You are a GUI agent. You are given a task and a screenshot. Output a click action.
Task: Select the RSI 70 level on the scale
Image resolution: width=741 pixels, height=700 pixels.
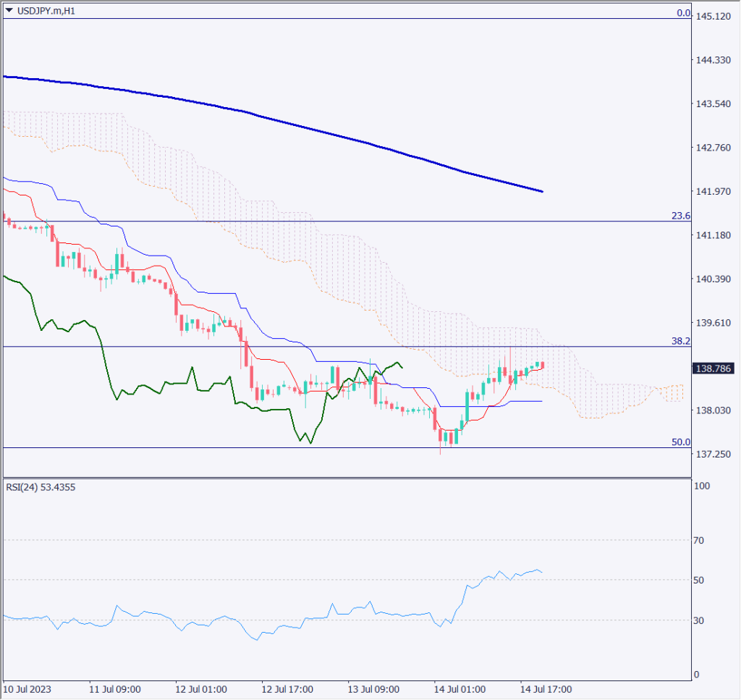tap(700, 540)
